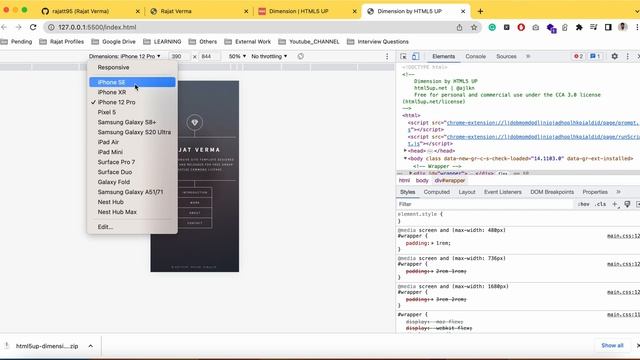Open Edit... in device list
Viewport: 640px width, 360px height.
(x=132, y=227)
